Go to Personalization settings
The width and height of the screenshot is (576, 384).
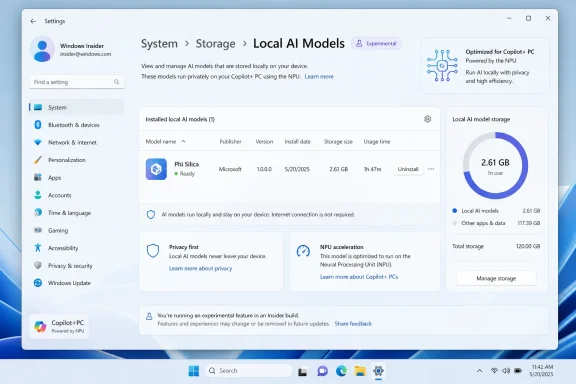click(77, 160)
